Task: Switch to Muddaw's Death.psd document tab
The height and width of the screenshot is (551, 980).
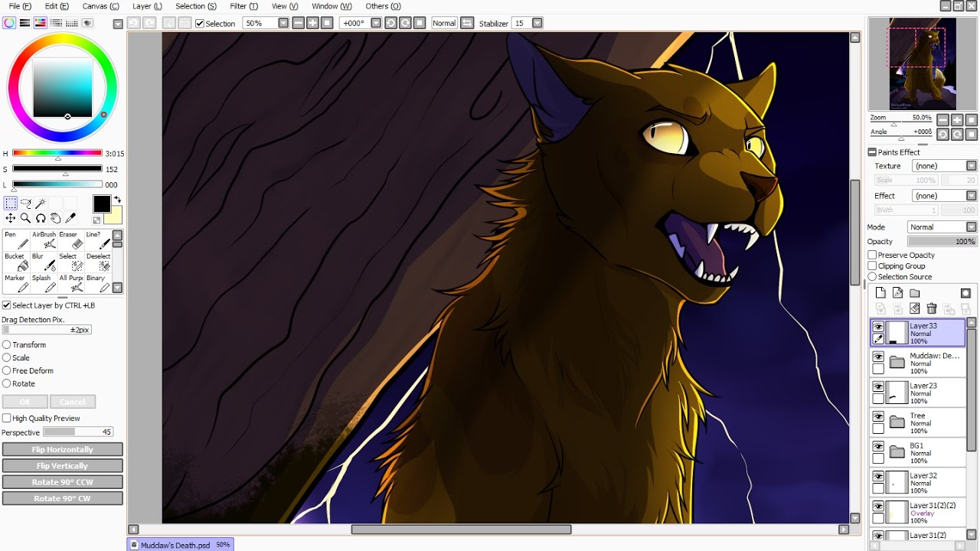Action: 180,545
